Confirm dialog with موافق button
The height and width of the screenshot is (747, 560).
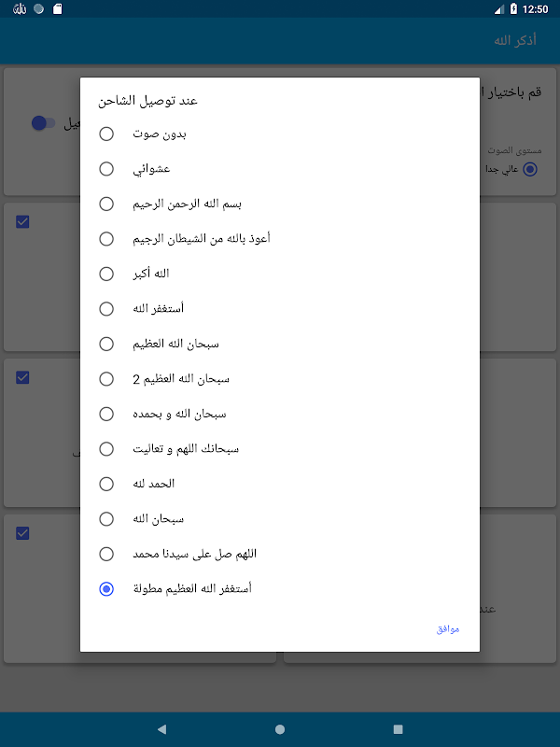tap(448, 629)
